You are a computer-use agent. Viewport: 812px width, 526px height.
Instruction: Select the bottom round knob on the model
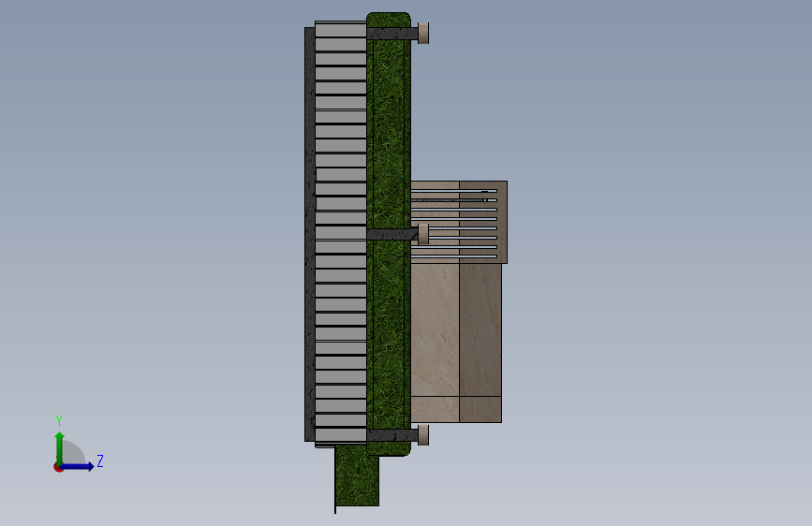(423, 435)
